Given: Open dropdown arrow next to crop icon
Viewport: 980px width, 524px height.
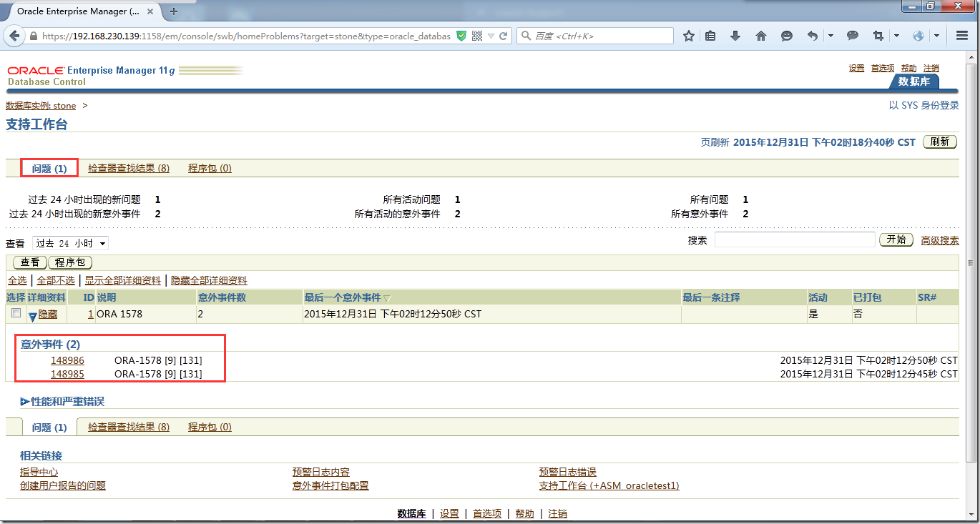Looking at the screenshot, I should pyautogui.click(x=897, y=36).
